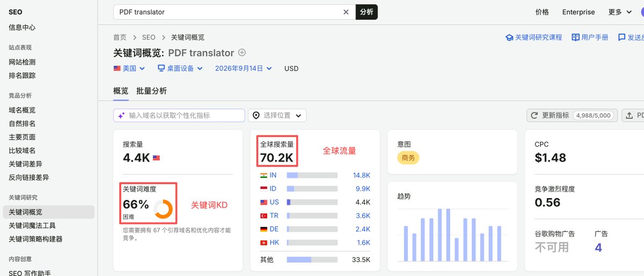Open 域名概览 in sidebar
Viewport: 644px width, 276px height.
[x=22, y=110]
